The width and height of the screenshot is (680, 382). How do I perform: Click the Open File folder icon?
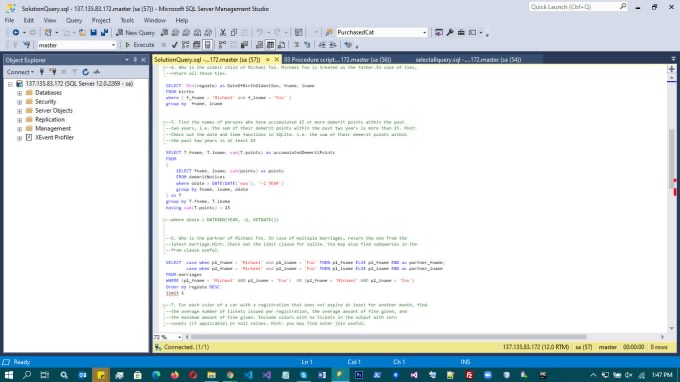[x=82, y=33]
